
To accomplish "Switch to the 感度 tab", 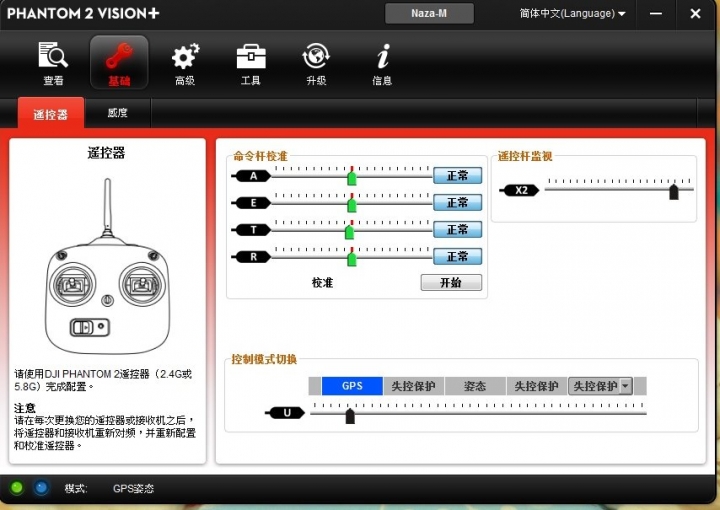I will (118, 113).
